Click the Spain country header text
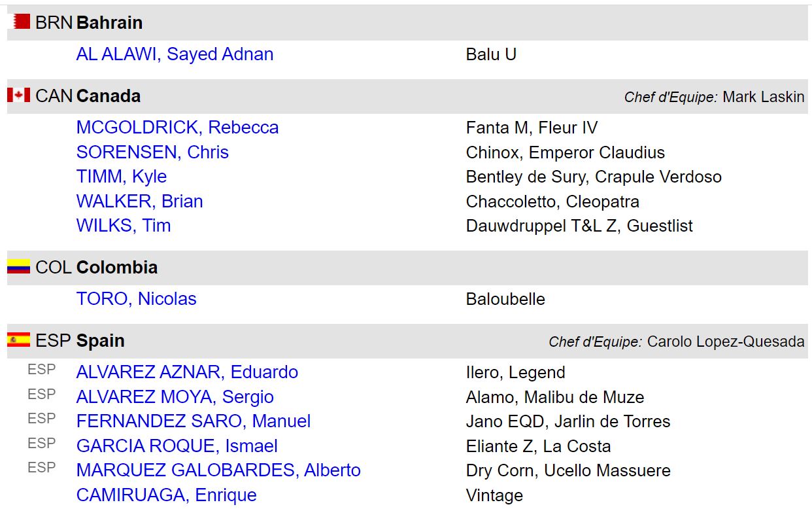Viewport: 812px width, 509px height. pos(100,340)
